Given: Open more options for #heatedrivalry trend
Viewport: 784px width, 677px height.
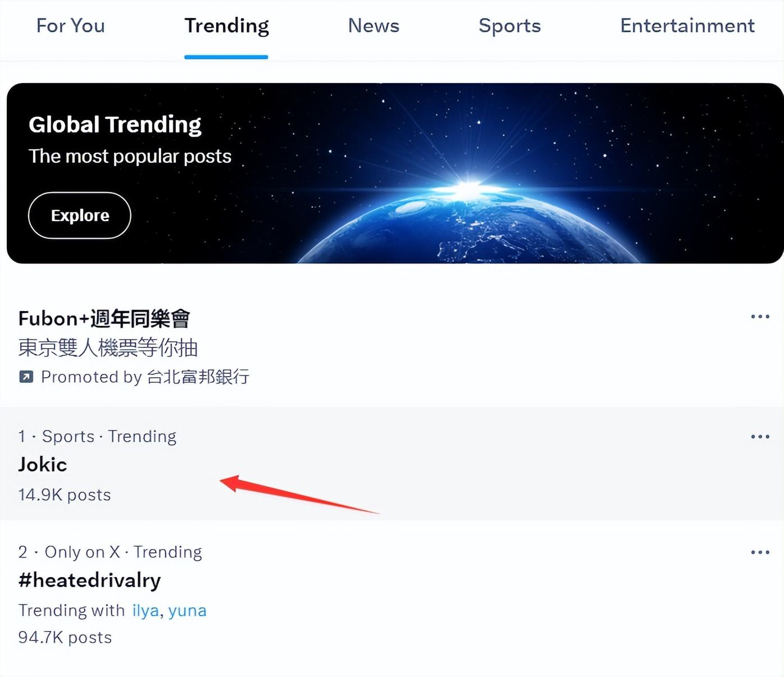Looking at the screenshot, I should (x=760, y=552).
